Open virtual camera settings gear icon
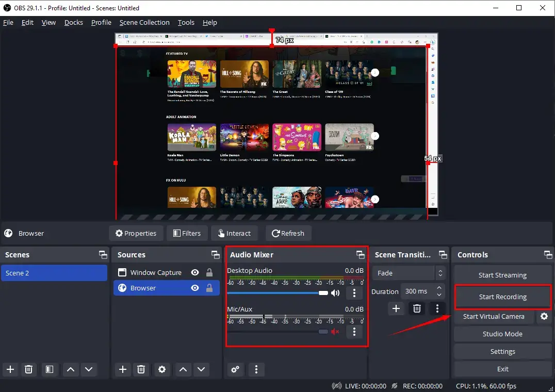This screenshot has width=555, height=392. (544, 316)
